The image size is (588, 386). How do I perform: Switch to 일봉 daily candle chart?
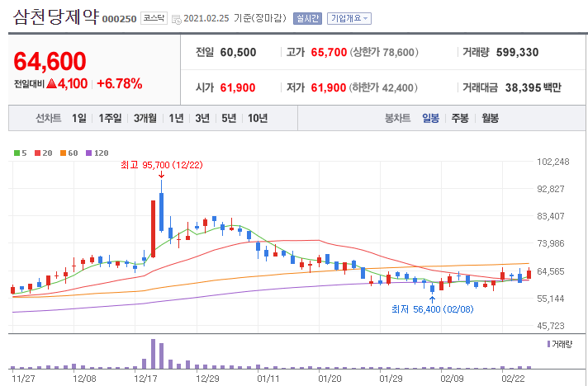click(x=430, y=118)
